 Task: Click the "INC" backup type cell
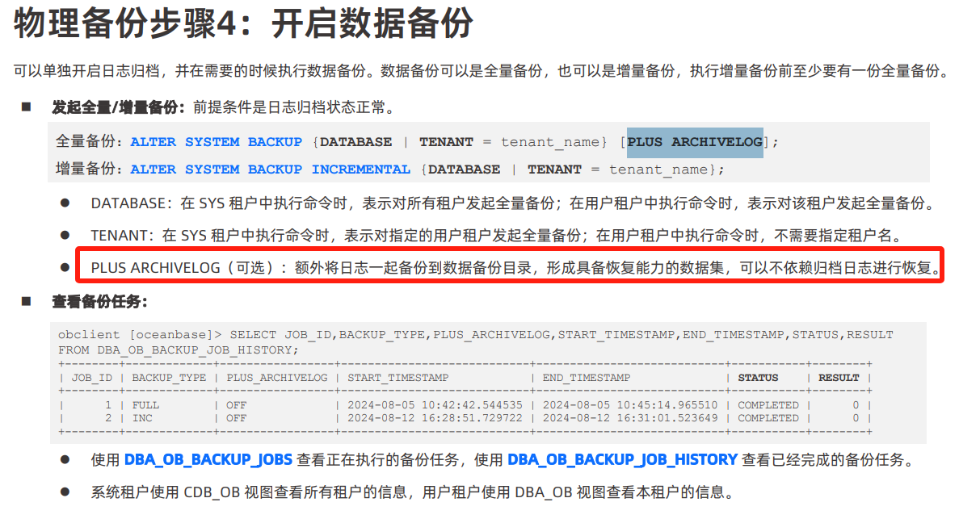tap(142, 418)
